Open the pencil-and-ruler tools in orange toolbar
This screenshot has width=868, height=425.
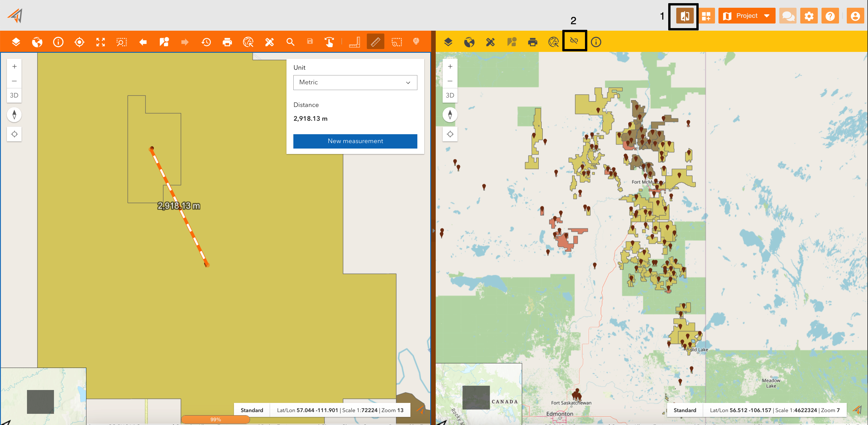pos(270,42)
